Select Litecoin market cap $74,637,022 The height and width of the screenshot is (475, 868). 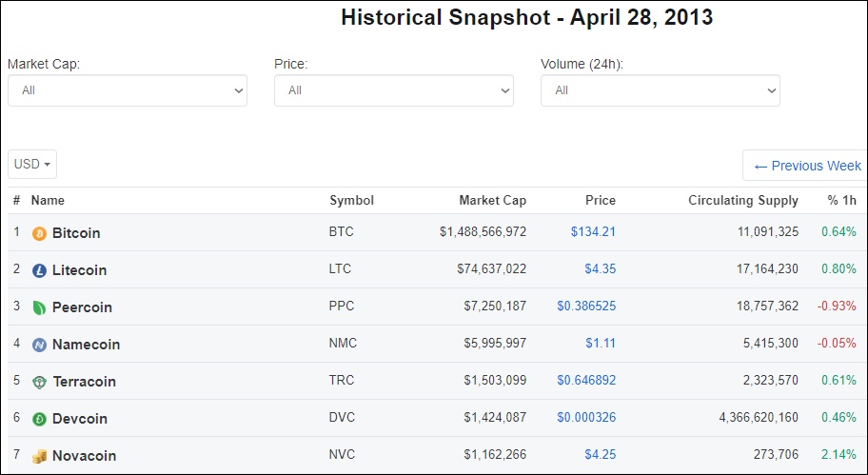(491, 268)
